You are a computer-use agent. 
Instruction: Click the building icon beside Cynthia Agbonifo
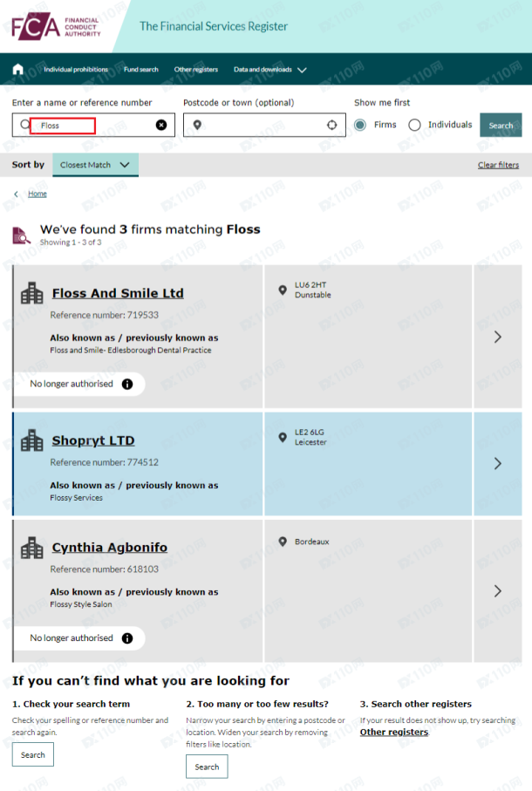(31, 548)
